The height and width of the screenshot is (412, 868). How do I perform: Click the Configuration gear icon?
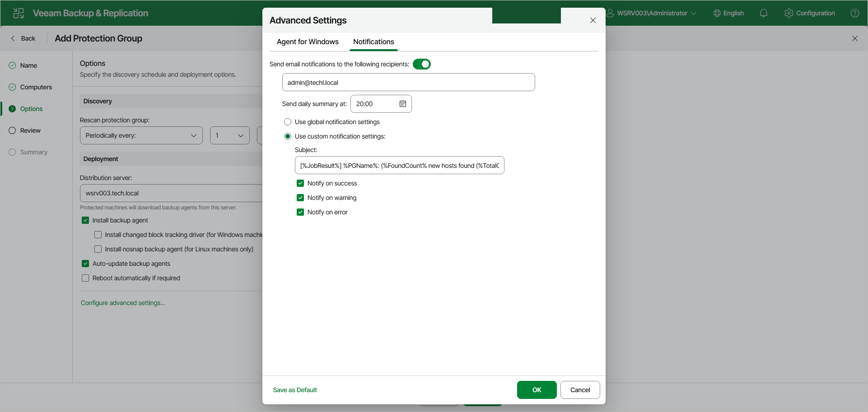789,13
